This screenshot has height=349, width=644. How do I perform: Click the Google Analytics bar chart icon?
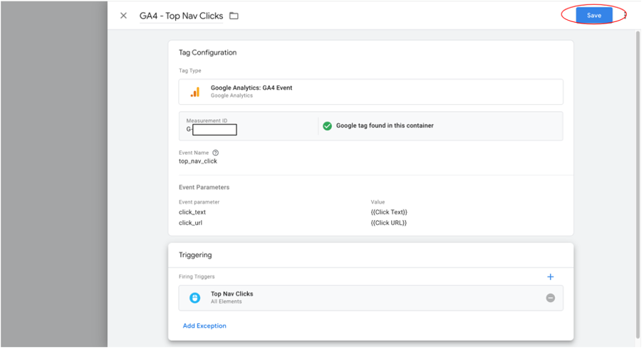195,92
